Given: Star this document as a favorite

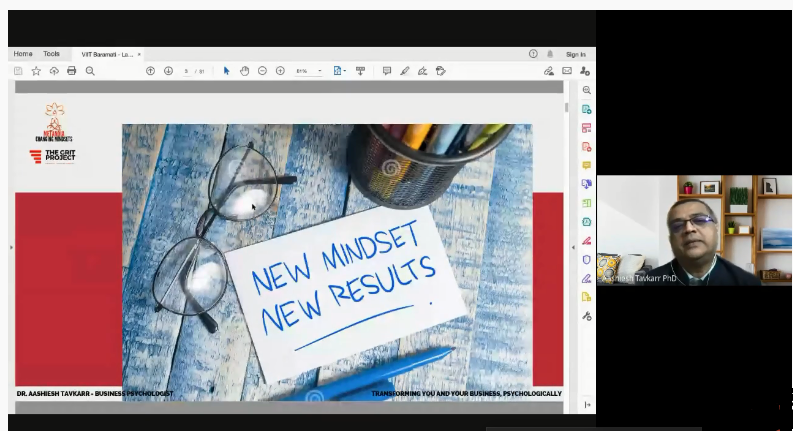Looking at the screenshot, I should coord(36,71).
